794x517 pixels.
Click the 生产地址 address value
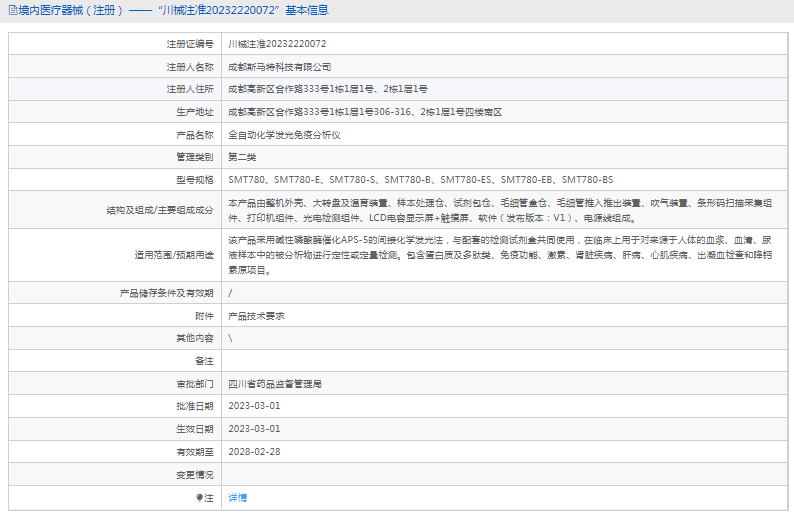[x=365, y=112]
